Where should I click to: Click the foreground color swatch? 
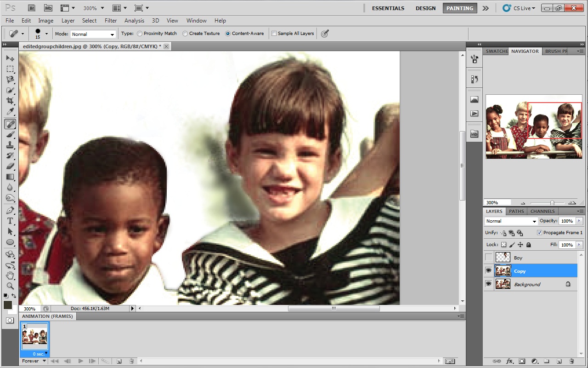tap(8, 305)
